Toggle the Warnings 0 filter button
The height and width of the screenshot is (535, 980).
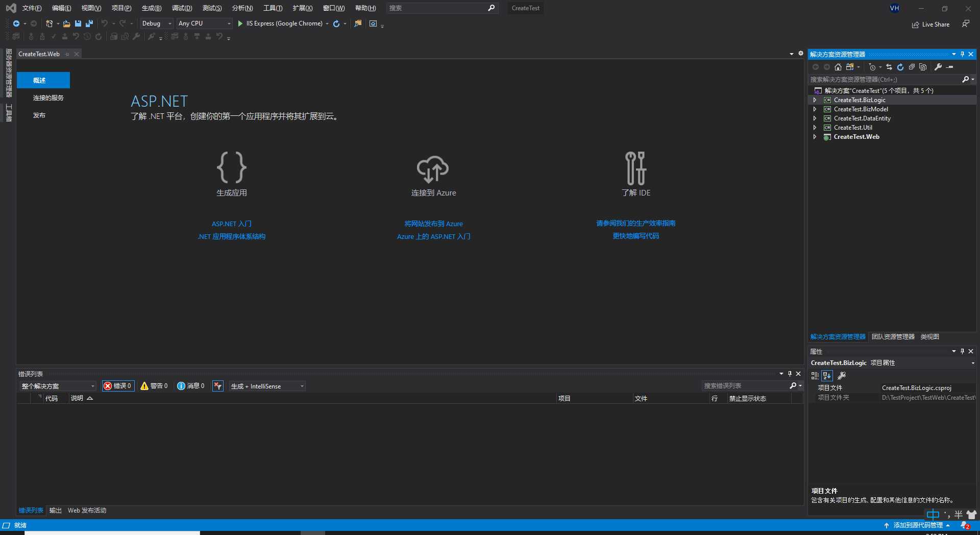click(x=154, y=386)
